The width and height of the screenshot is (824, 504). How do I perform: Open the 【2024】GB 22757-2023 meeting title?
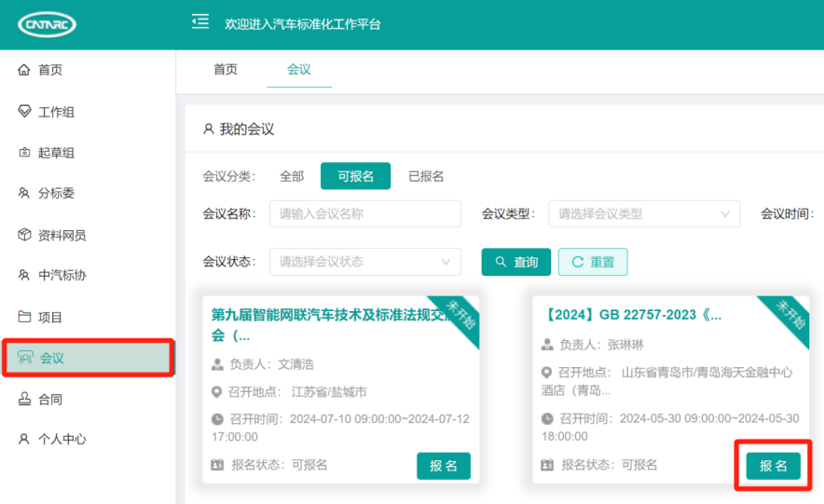pyautogui.click(x=631, y=315)
